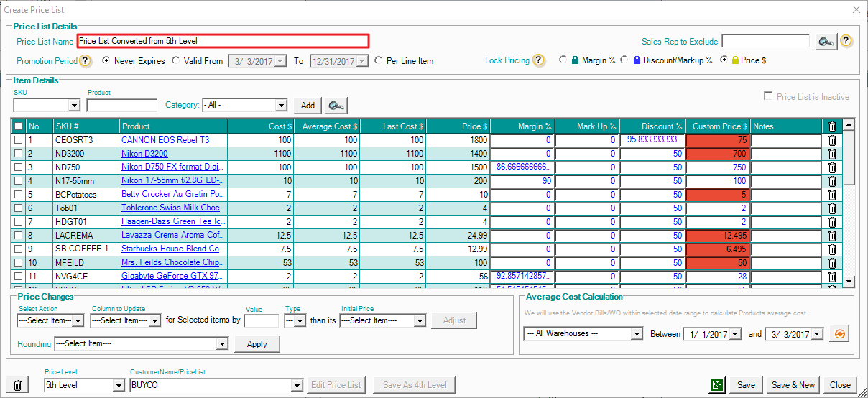
Task: Click the Excel export icon
Action: 717,385
